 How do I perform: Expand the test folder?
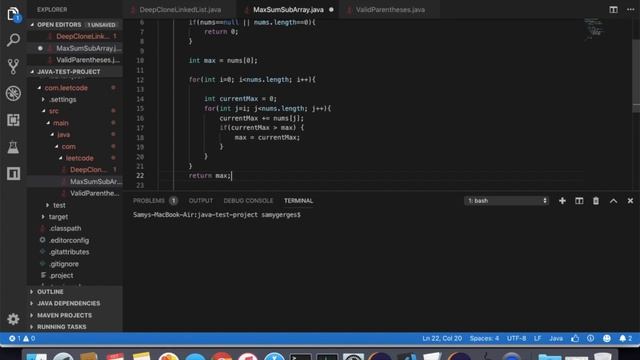pyautogui.click(x=48, y=205)
